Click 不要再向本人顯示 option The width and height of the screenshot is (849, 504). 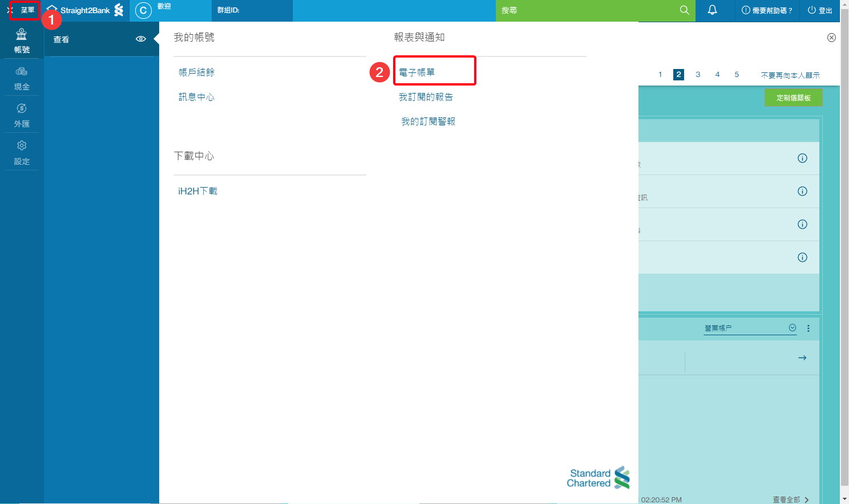click(790, 75)
